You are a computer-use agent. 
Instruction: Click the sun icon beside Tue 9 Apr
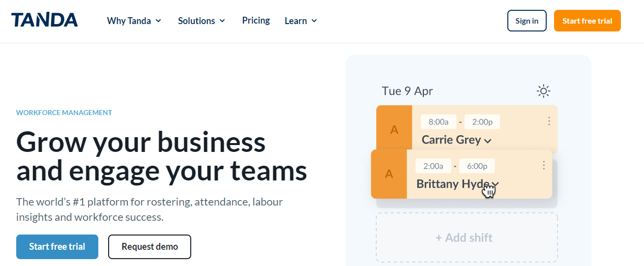point(543,91)
